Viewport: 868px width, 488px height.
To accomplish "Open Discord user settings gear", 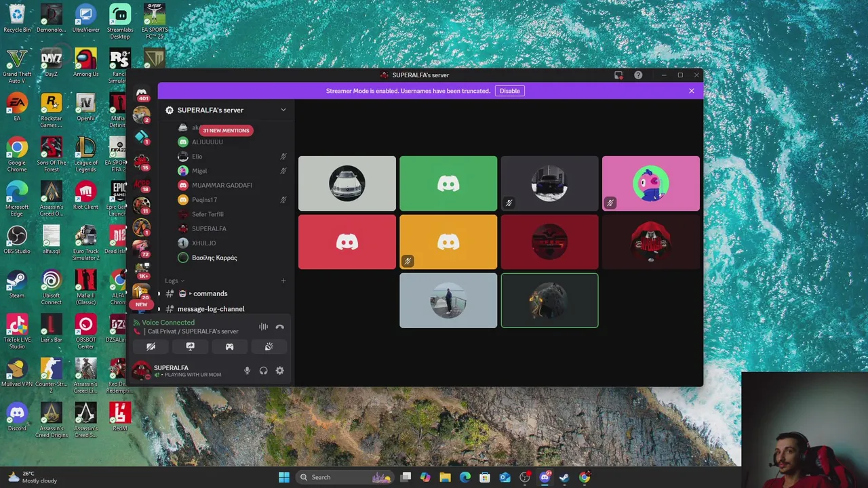I will (x=279, y=371).
